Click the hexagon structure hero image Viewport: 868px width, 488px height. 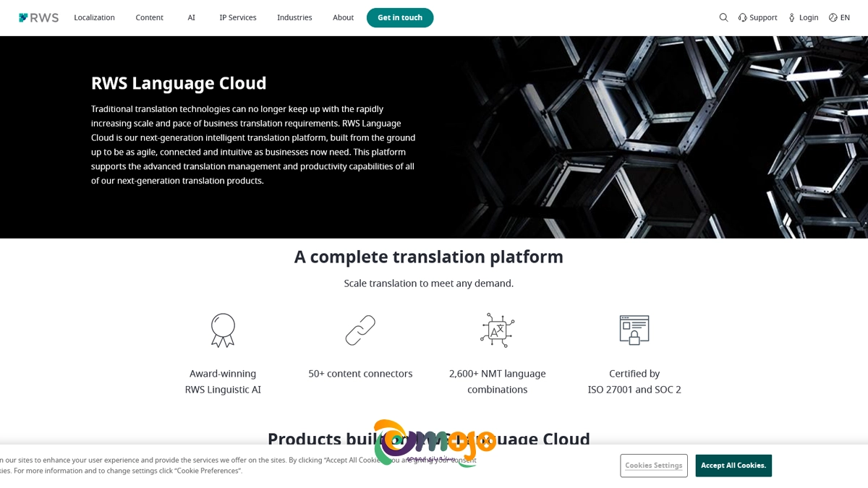[662, 137]
